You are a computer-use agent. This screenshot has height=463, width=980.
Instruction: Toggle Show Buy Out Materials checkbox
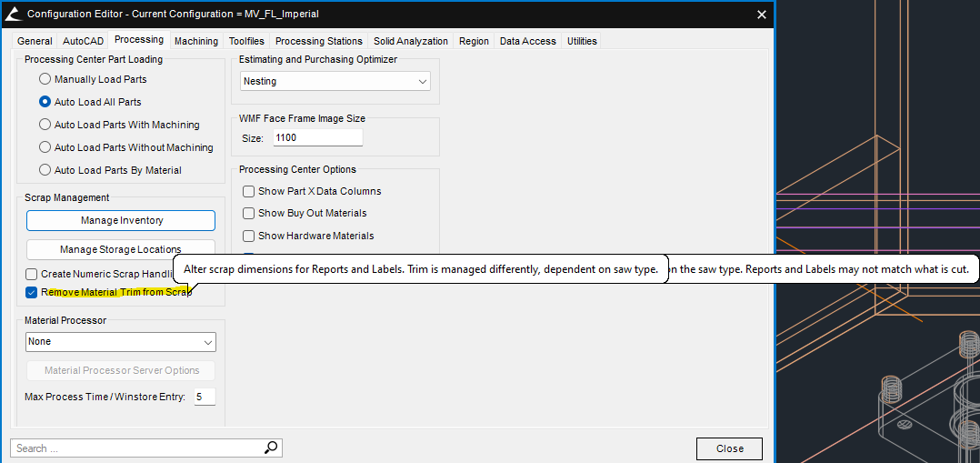tap(248, 213)
